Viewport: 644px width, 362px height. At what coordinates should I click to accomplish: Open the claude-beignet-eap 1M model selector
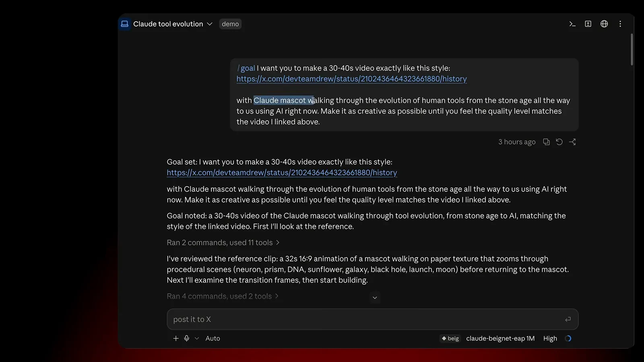point(500,339)
